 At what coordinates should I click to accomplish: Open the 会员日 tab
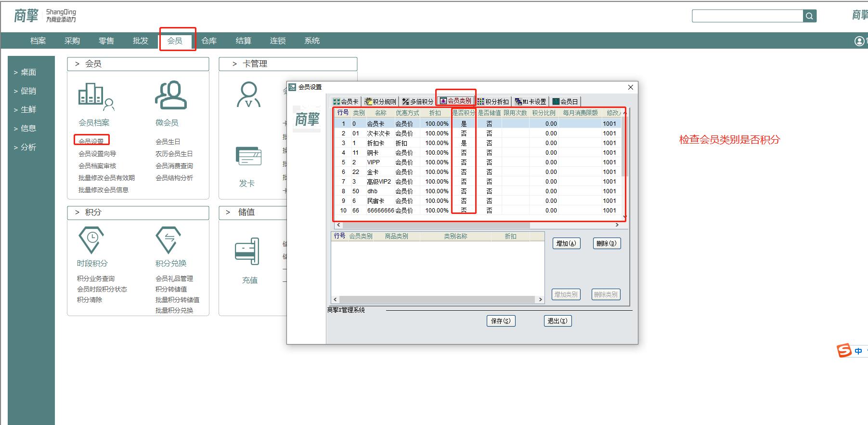pyautogui.click(x=565, y=102)
